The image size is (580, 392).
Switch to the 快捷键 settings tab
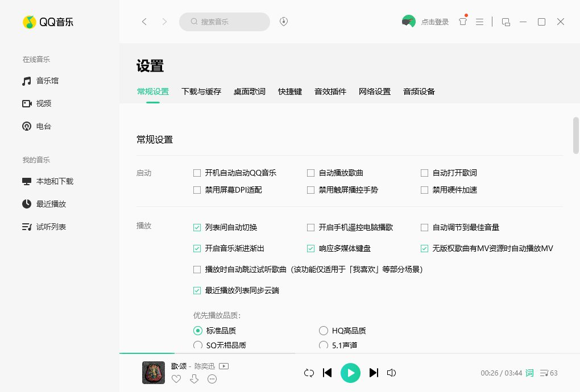click(290, 91)
